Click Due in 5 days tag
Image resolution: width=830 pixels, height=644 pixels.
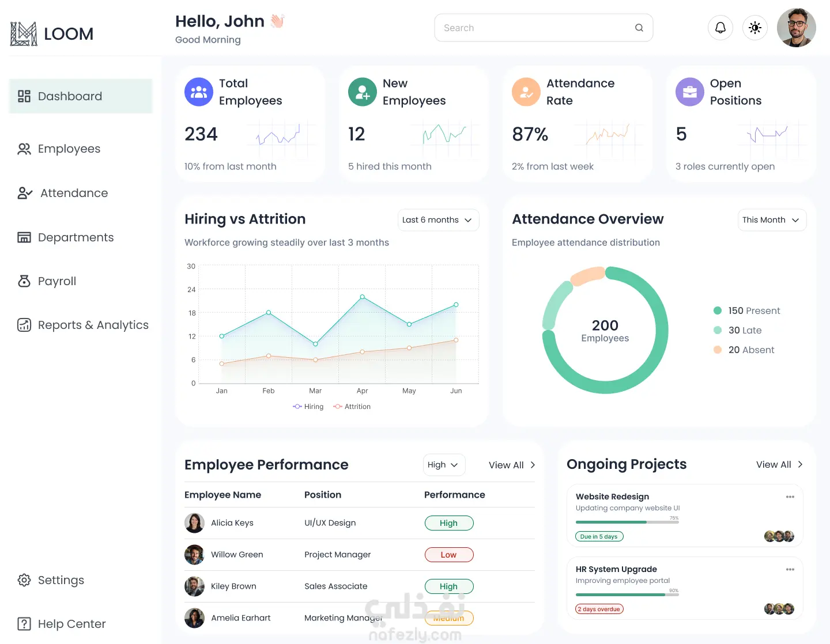click(599, 536)
